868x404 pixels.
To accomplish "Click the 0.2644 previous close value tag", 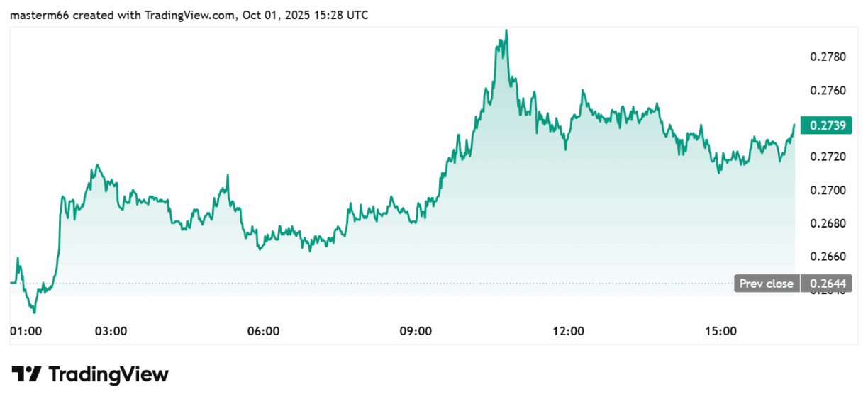I will (823, 284).
